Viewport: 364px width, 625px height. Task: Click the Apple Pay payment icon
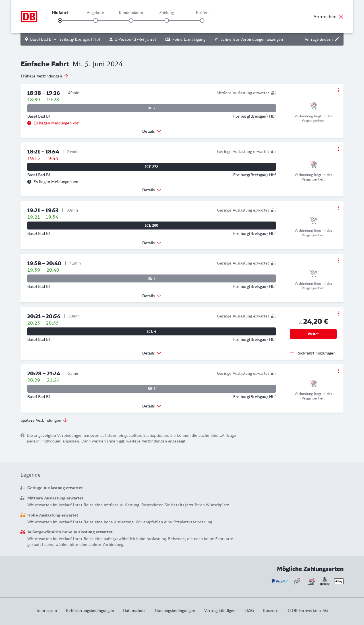tap(339, 581)
